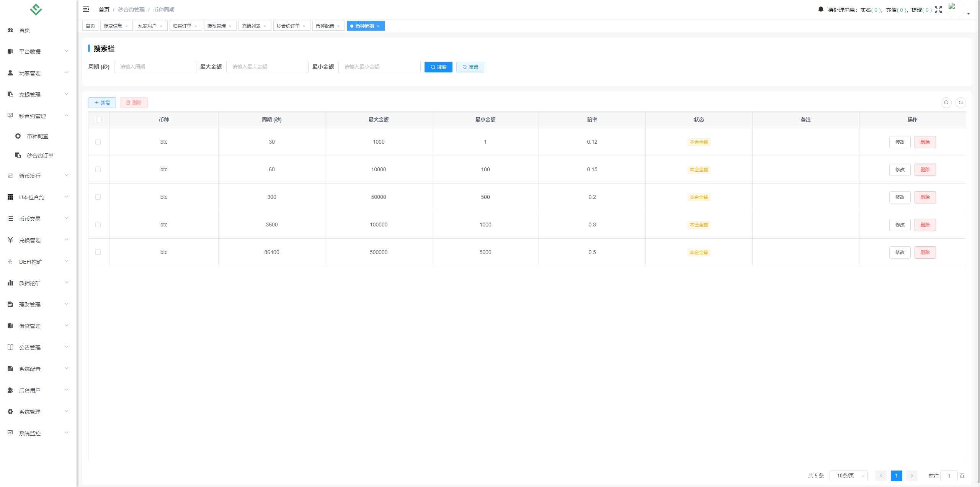Check the row with 周期 86400
The width and height of the screenshot is (980, 487).
point(98,252)
